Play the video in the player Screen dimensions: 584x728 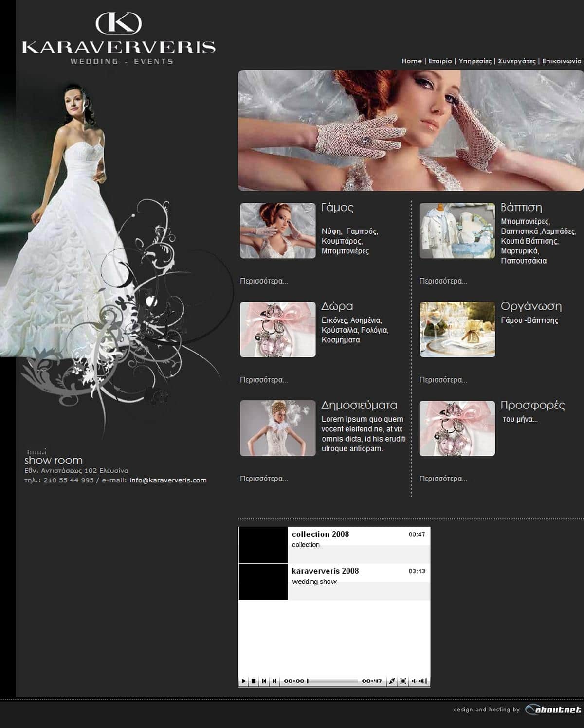click(244, 681)
